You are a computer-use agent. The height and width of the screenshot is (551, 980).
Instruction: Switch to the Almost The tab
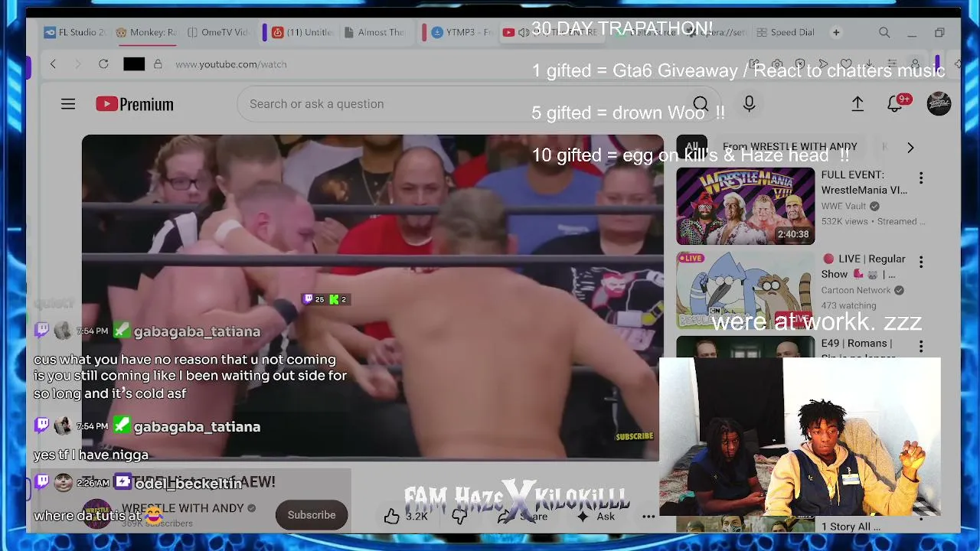pyautogui.click(x=374, y=33)
